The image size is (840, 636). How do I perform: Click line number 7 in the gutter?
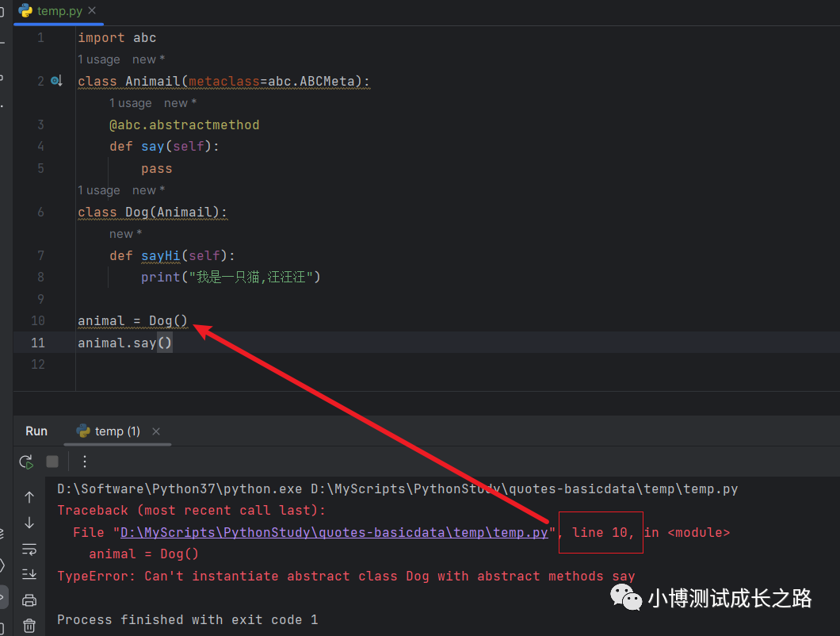pyautogui.click(x=40, y=255)
